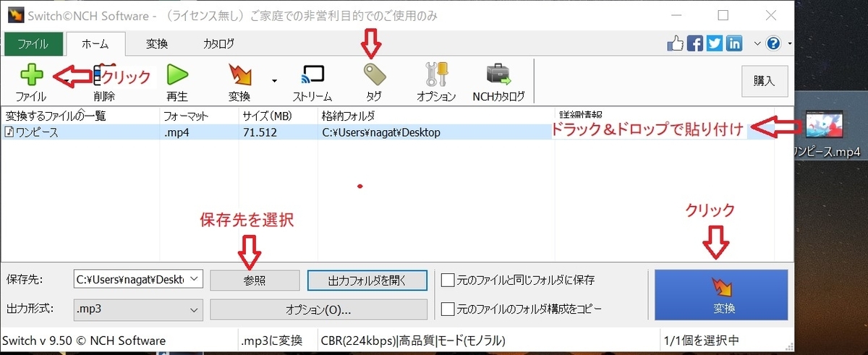Click the 購入 purchase button
The height and width of the screenshot is (355, 868).
pyautogui.click(x=764, y=81)
